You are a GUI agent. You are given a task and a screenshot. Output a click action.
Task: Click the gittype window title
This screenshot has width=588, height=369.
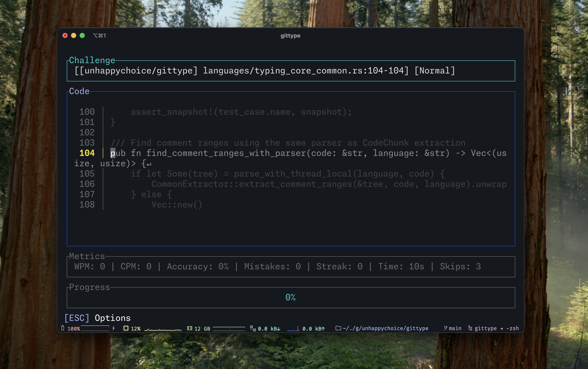[x=290, y=36]
